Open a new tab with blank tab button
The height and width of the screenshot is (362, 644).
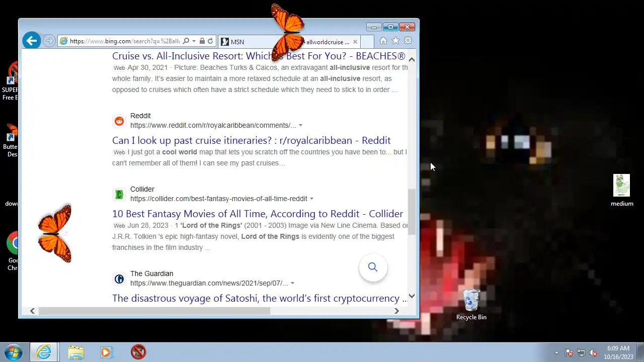click(367, 42)
